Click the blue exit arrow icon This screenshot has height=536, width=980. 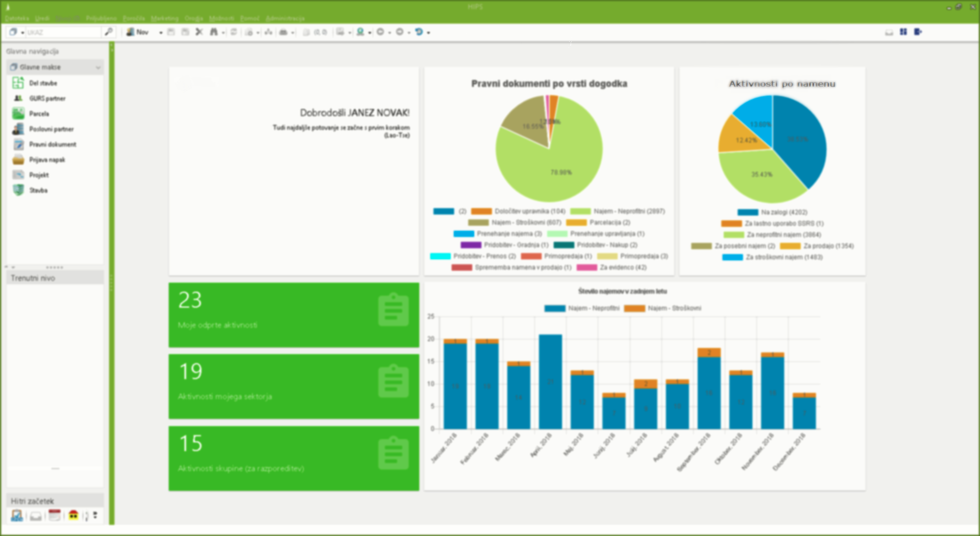pyautogui.click(x=918, y=32)
